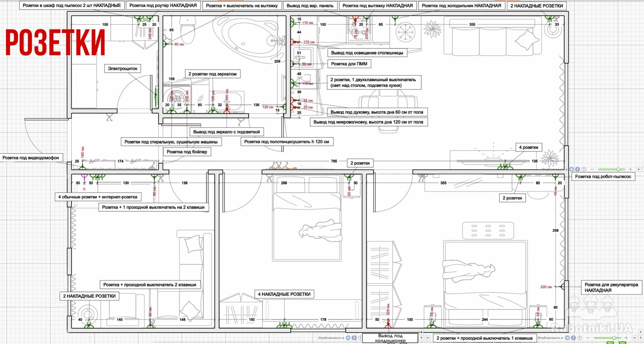Click Facebook share icon above robot-vacuum socket label
644x344 pixels.
pyautogui.click(x=578, y=169)
